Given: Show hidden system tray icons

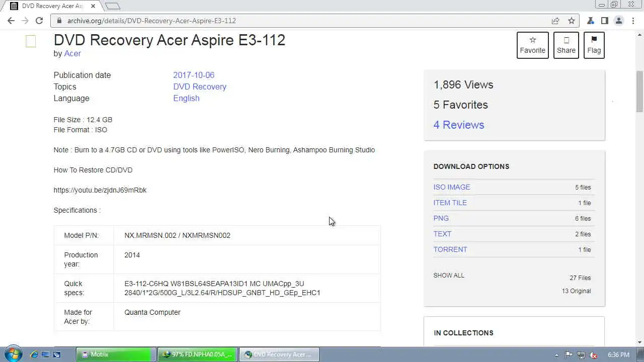Looking at the screenshot, I should pyautogui.click(x=556, y=355).
